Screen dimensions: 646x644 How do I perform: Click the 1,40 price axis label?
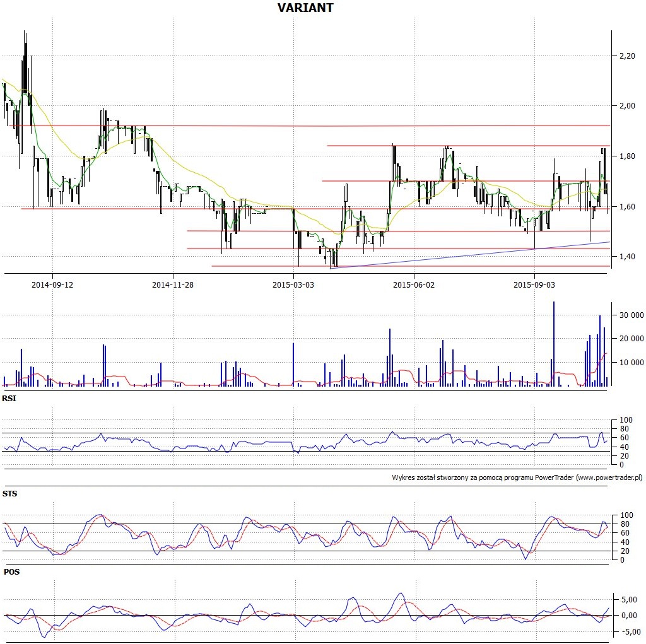(x=628, y=257)
